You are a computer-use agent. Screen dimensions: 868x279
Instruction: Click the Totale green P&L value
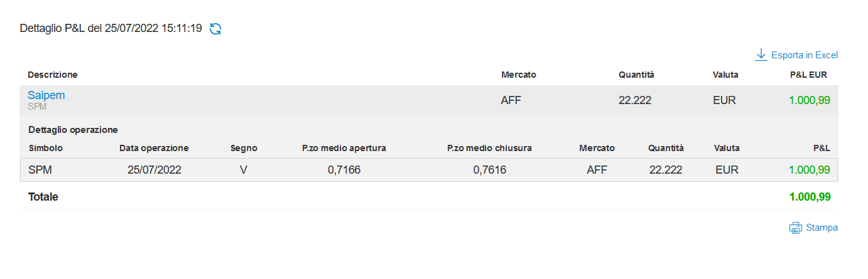point(810,197)
